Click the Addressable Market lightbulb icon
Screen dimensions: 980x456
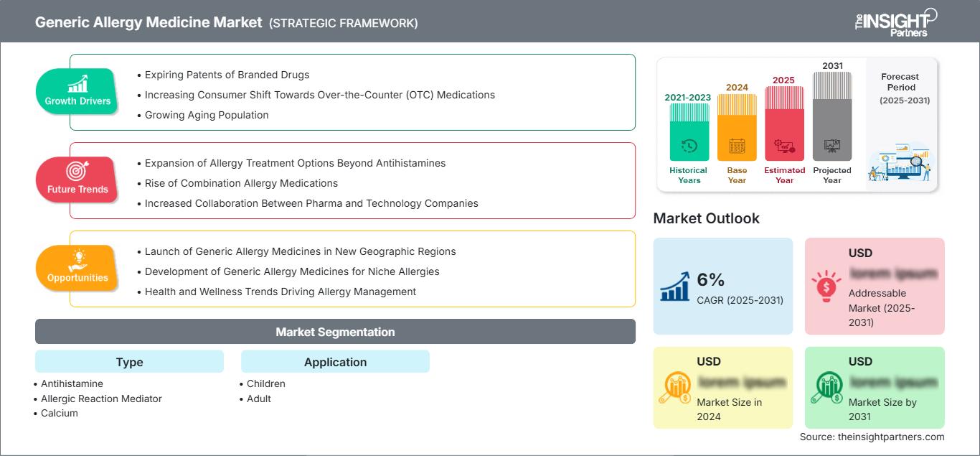point(826,286)
